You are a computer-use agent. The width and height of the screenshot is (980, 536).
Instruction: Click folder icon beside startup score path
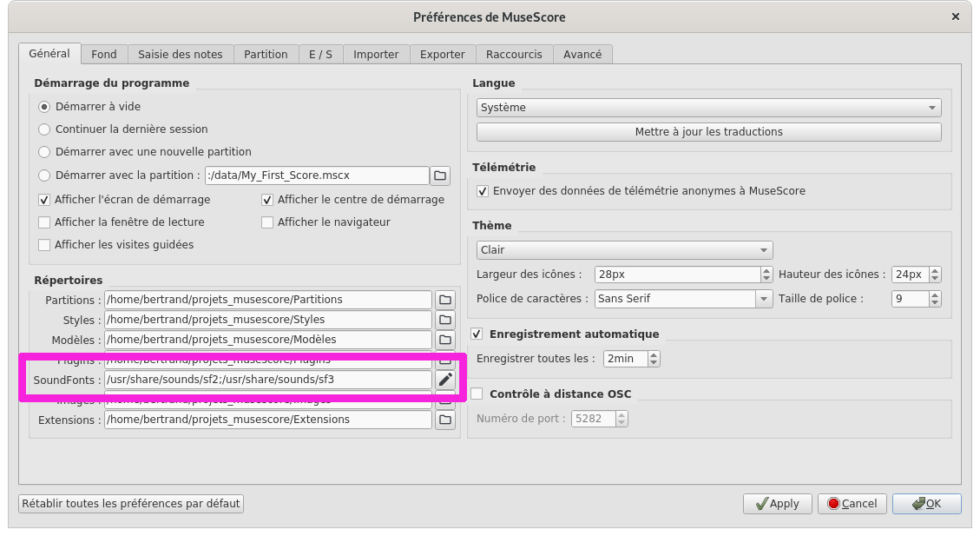[440, 175]
